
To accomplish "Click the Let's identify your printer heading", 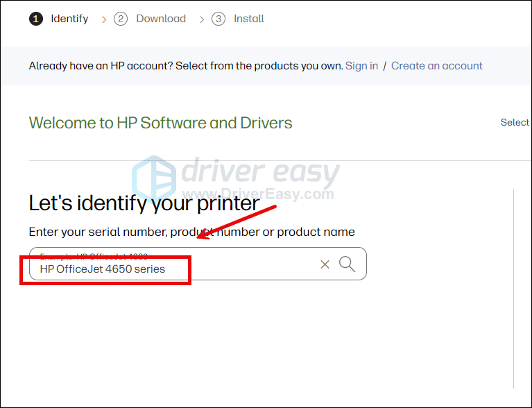I will click(x=144, y=203).
